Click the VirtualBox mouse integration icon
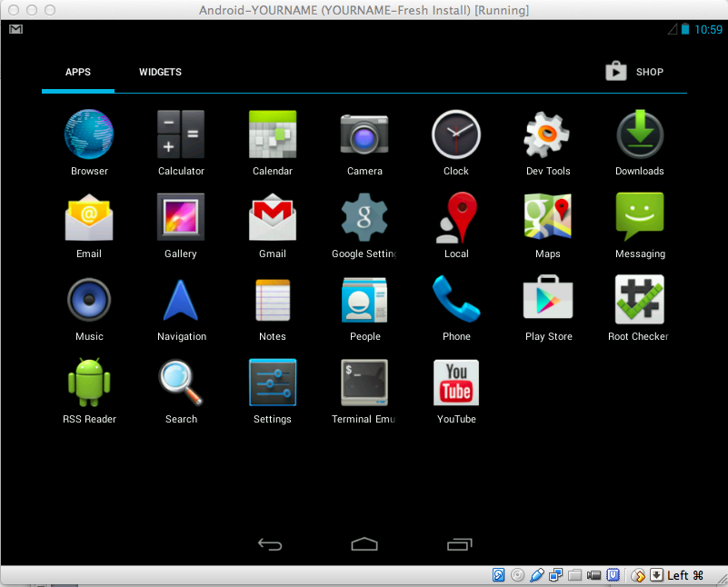This screenshot has height=587, width=728. pos(638,575)
